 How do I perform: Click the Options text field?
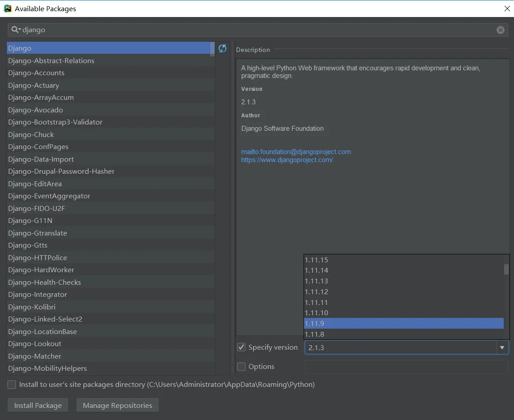[407, 367]
